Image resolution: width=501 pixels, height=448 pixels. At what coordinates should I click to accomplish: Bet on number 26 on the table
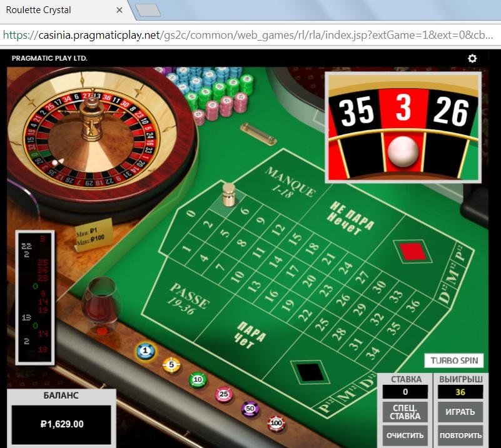click(343, 300)
